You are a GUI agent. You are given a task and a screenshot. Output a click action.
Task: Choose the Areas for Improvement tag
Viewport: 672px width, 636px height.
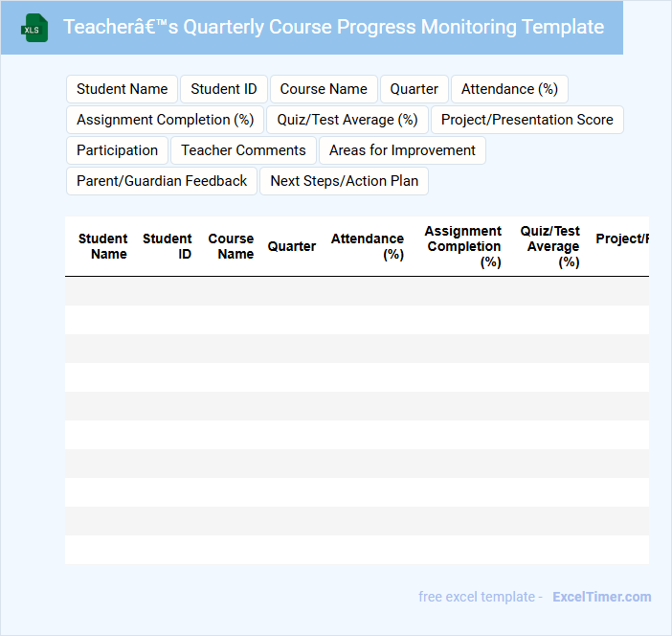[402, 150]
